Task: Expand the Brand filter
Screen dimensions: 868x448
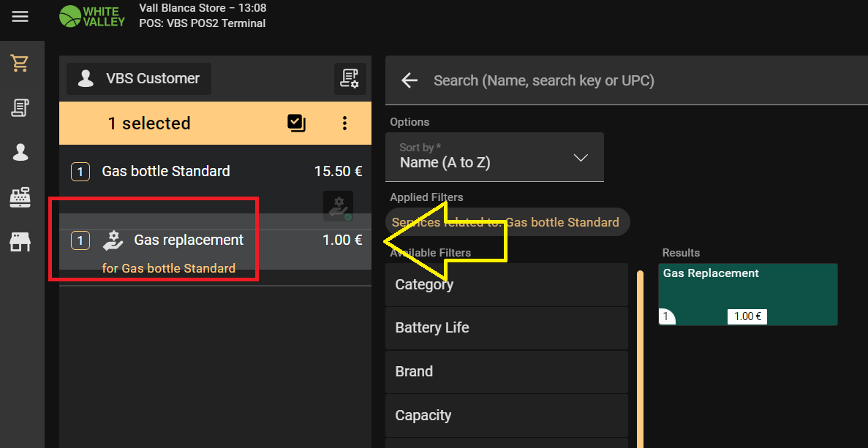Action: (506, 372)
